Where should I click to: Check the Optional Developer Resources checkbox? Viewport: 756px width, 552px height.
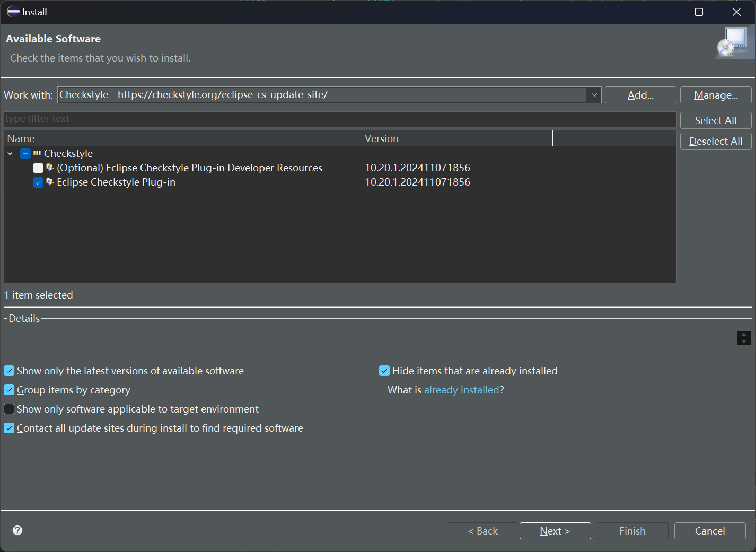click(x=38, y=168)
